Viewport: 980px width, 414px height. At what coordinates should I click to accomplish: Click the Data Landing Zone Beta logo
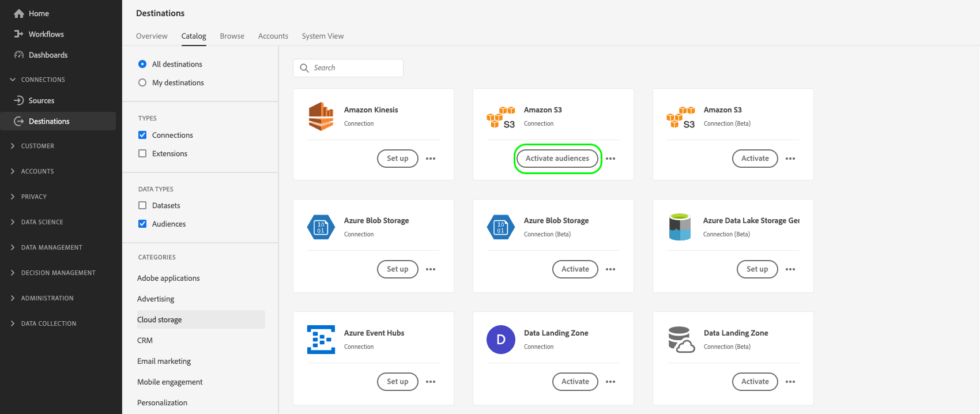tap(681, 340)
